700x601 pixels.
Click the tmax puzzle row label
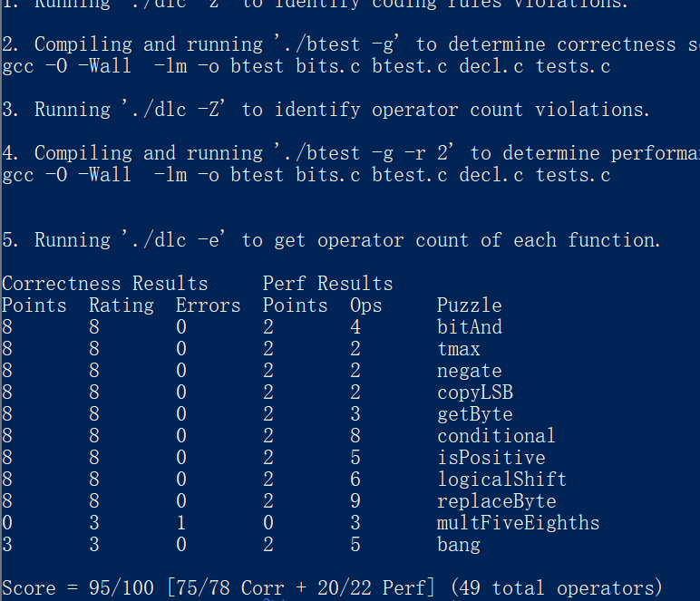point(458,349)
